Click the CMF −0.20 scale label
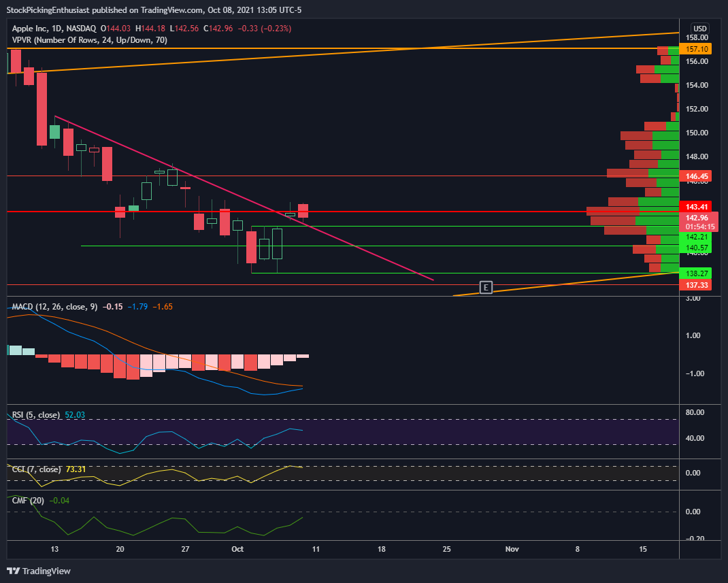This screenshot has width=728, height=583. (694, 538)
